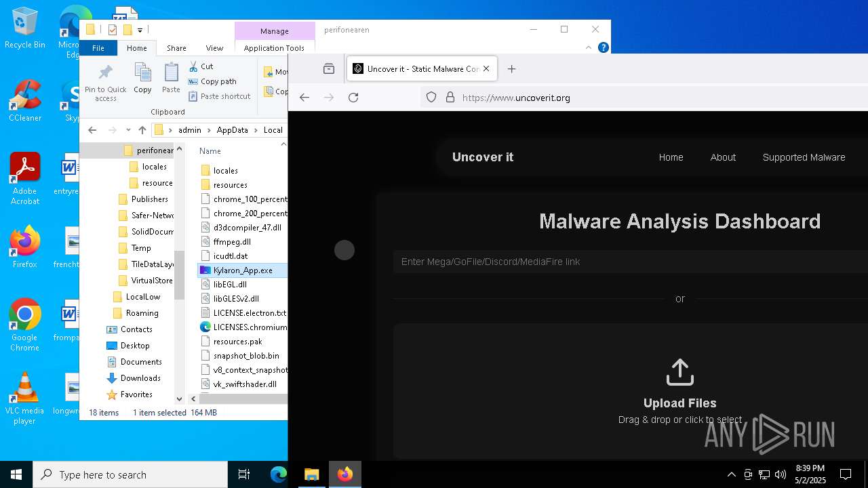Select Roaming in navigation tree
Image resolution: width=868 pixels, height=488 pixels.
click(x=142, y=313)
